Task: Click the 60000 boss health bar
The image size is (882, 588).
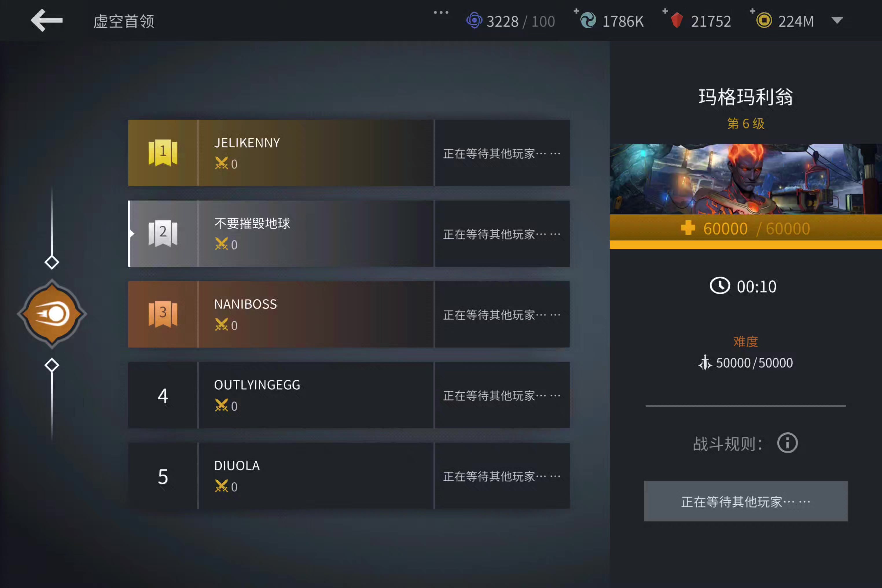Action: click(745, 231)
